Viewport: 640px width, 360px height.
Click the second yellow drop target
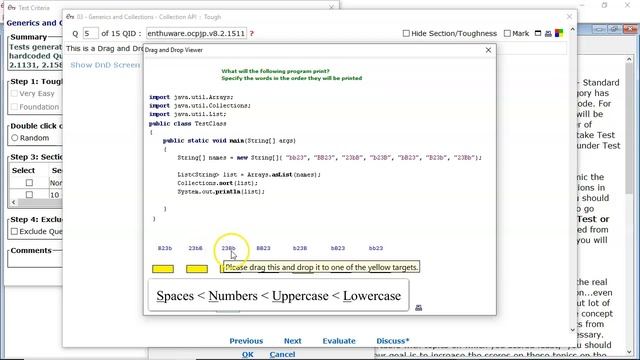(197, 269)
